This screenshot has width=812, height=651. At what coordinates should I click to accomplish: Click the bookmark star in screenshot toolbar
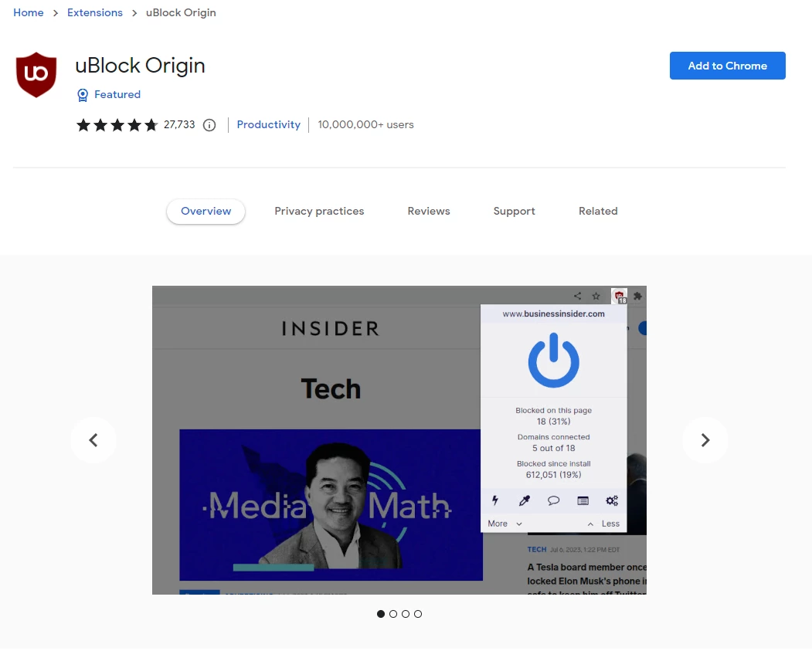pyautogui.click(x=596, y=296)
